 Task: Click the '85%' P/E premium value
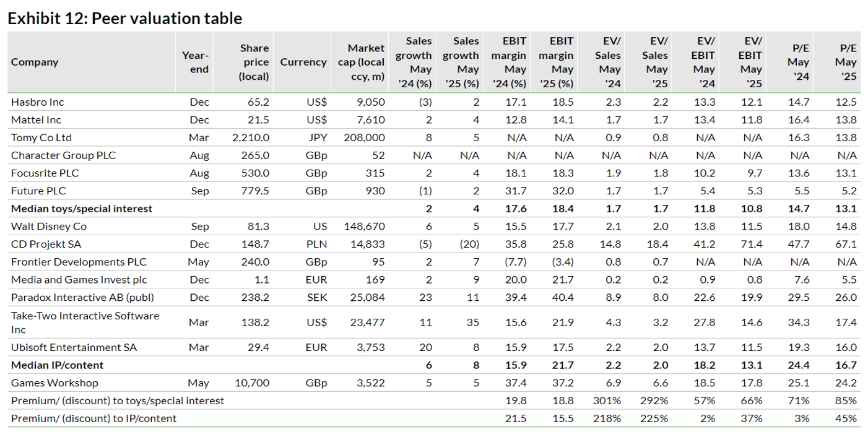click(x=847, y=400)
